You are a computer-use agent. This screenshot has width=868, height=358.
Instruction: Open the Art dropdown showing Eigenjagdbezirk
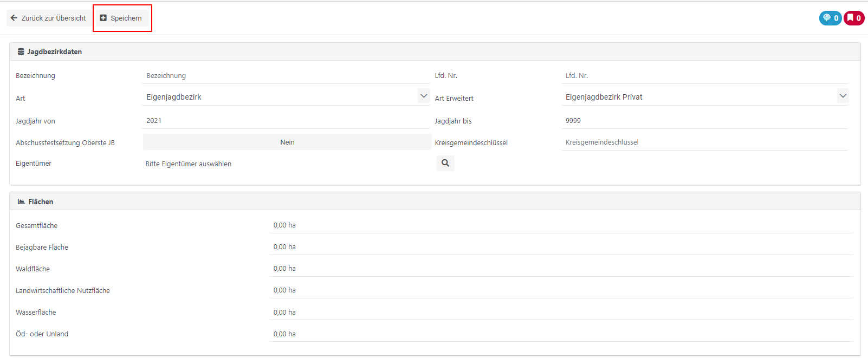click(286, 97)
